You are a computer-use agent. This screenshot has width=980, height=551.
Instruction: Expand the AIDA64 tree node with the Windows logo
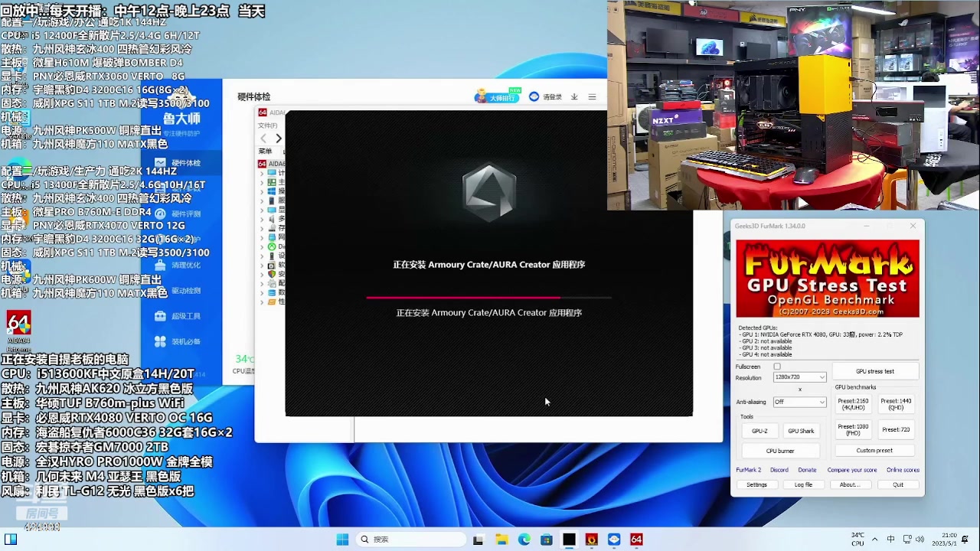[x=262, y=191]
